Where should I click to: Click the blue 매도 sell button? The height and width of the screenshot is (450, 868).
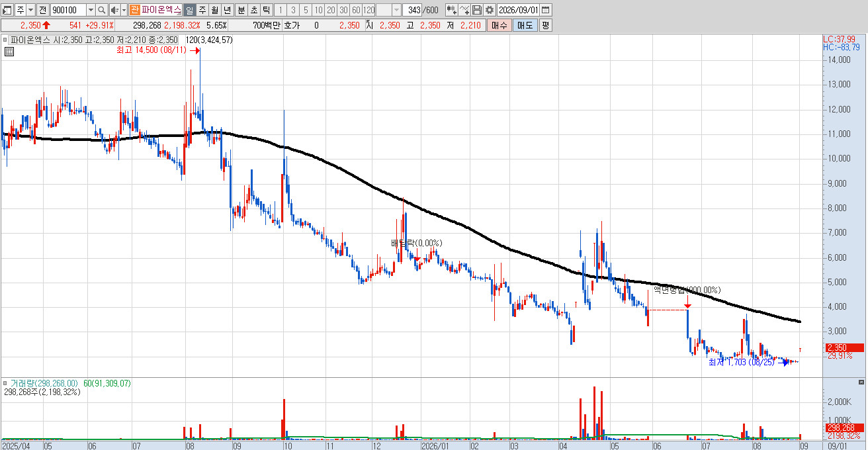tap(524, 25)
